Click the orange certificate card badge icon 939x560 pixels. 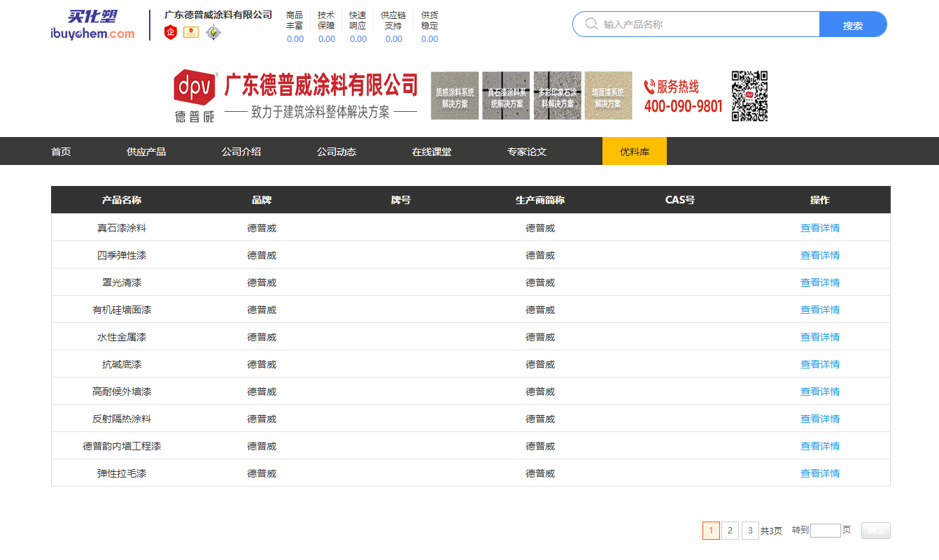coord(191,32)
